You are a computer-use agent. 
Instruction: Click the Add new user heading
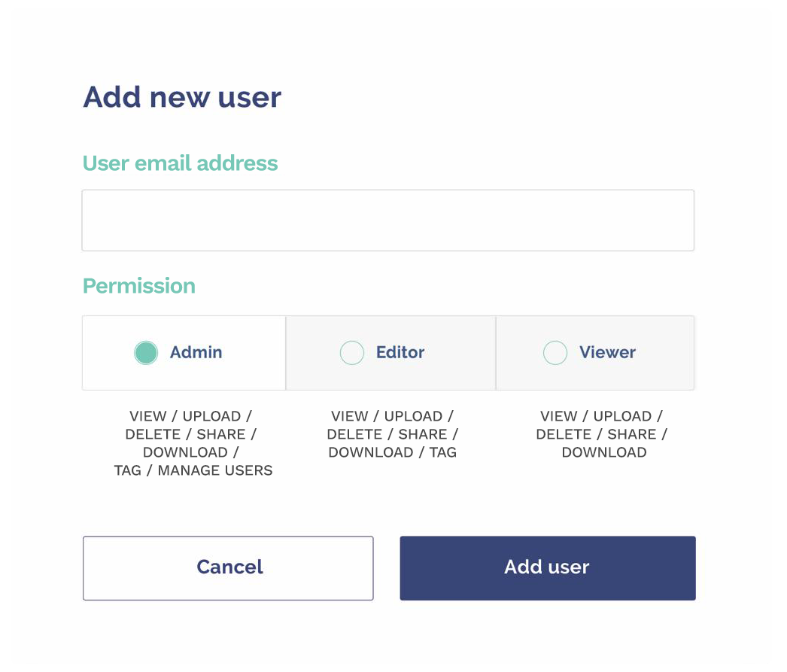tap(181, 96)
